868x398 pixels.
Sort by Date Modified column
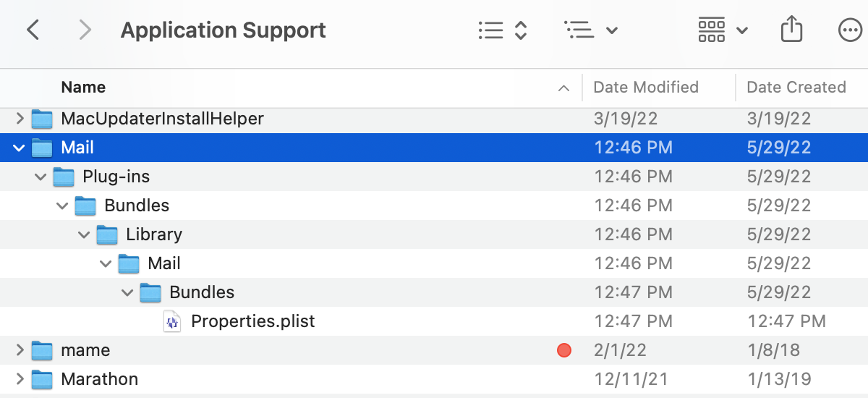pos(645,88)
